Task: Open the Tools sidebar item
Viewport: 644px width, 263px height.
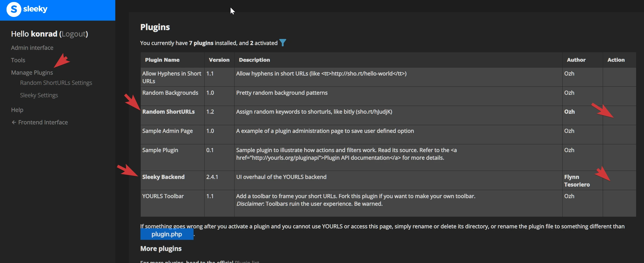Action: tap(18, 60)
